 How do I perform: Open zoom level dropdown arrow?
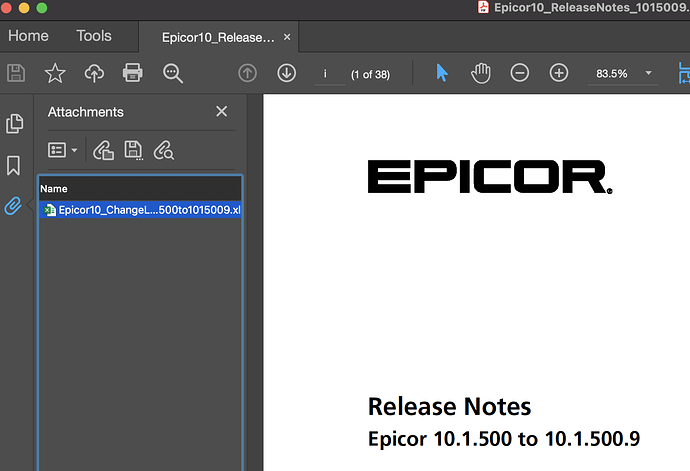tap(648, 73)
